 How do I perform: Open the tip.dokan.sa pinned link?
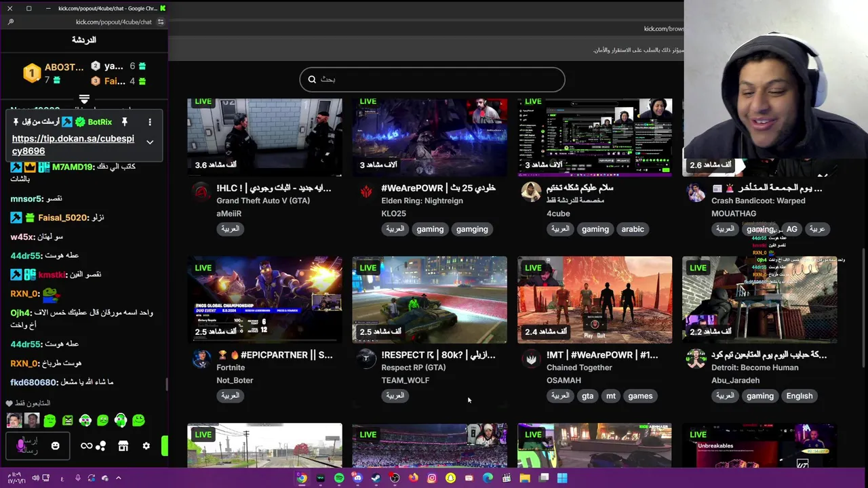(73, 144)
